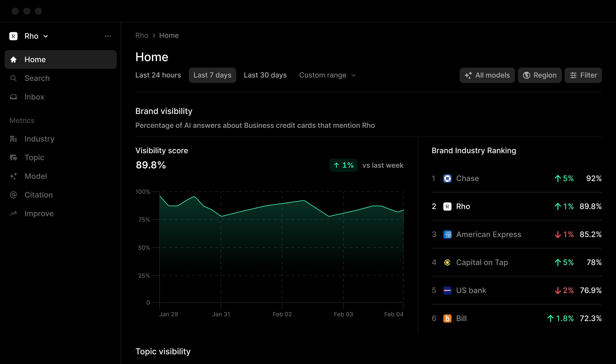
Task: Navigate home via the Rho breadcrumb link
Action: 142,35
